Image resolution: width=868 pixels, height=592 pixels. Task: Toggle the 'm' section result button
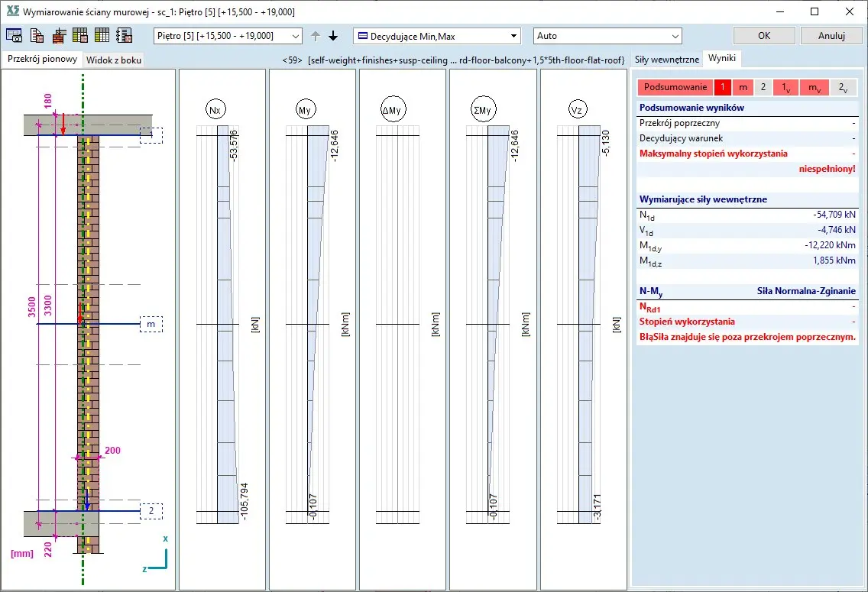tap(743, 87)
